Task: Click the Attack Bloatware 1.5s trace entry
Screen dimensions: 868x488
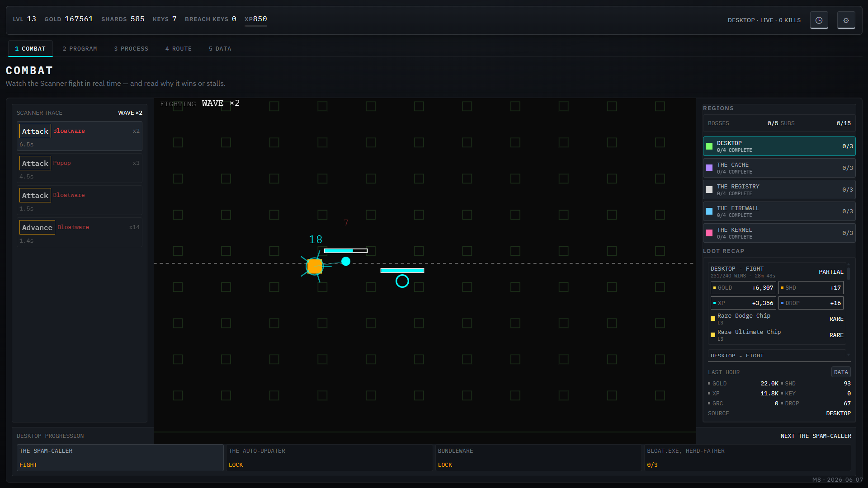Action: tap(80, 200)
